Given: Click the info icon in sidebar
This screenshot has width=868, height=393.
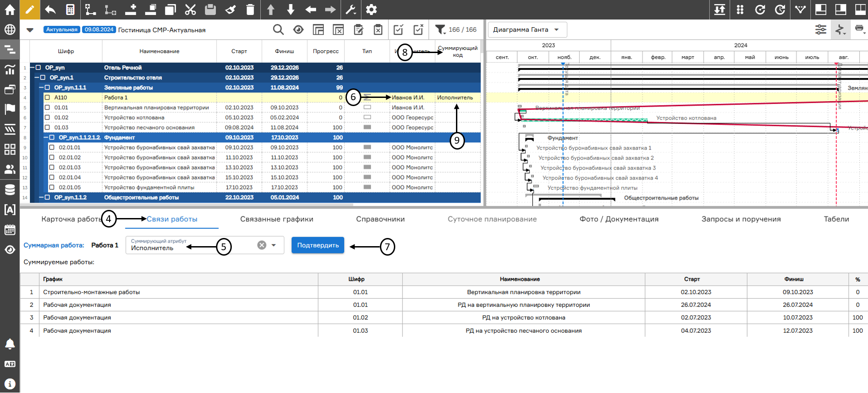Looking at the screenshot, I should click(x=10, y=384).
